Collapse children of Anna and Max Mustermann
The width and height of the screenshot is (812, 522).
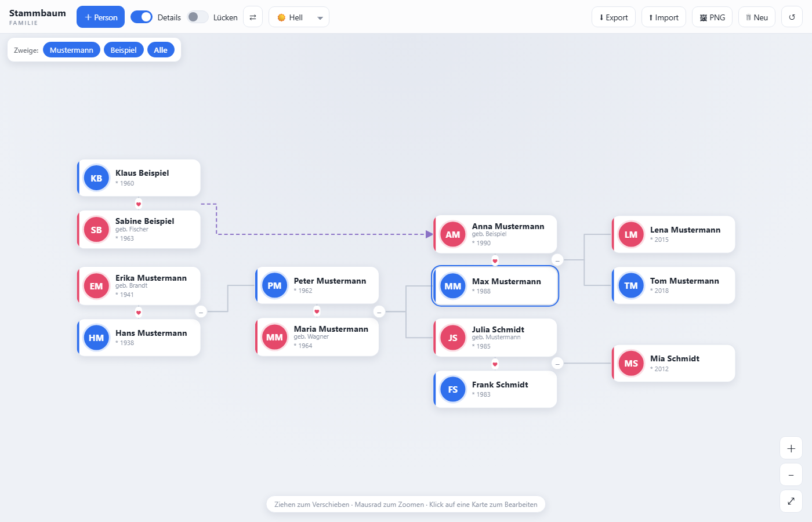click(557, 260)
